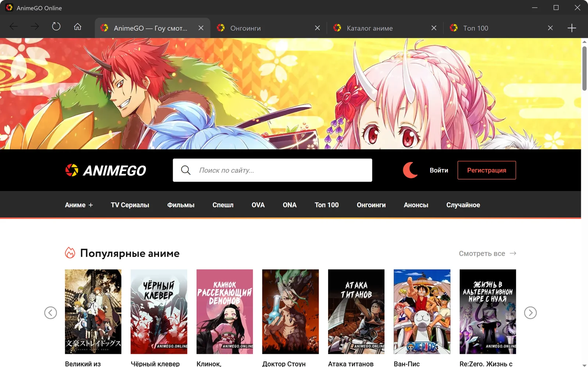Viewport: 588px width, 367px height.
Task: Toggle dark mode with moon icon
Action: [x=410, y=170]
